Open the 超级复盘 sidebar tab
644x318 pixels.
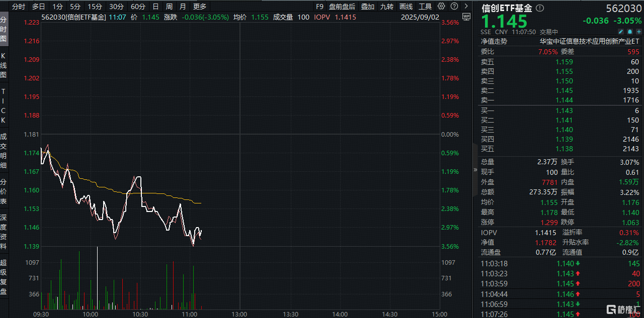point(4,277)
